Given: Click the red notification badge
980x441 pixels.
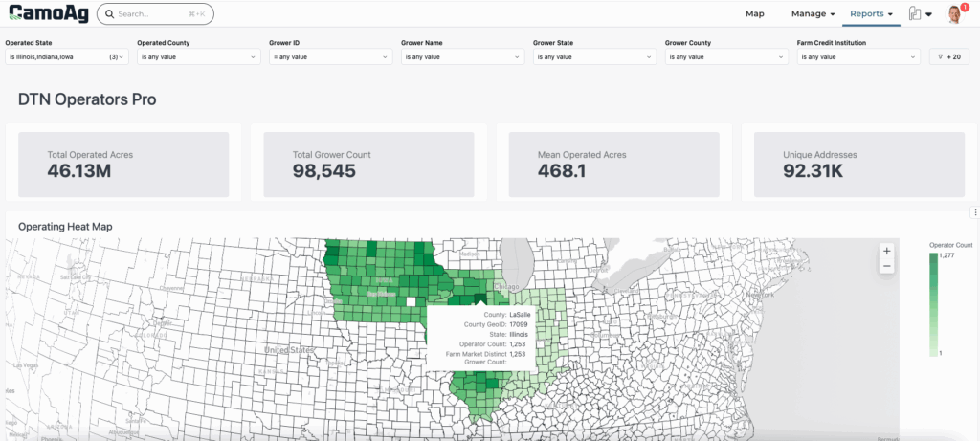Looking at the screenshot, I should pyautogui.click(x=965, y=7).
